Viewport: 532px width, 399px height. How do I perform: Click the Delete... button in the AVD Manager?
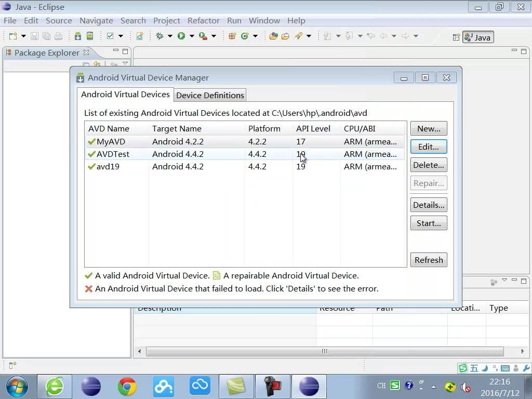click(x=429, y=165)
